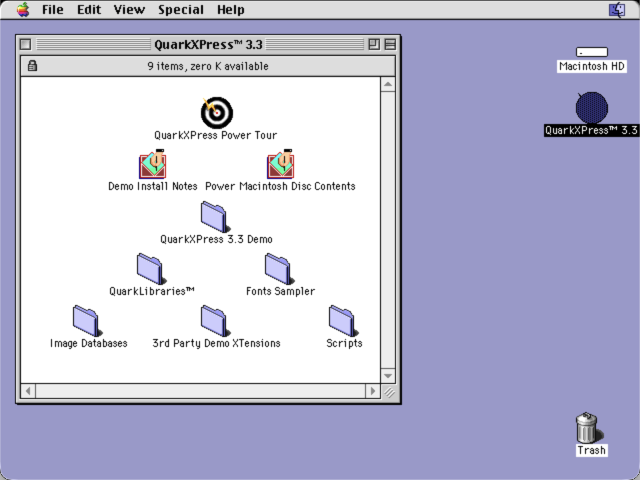
Task: Click the close box of QuarkXPress 3.3 window
Action: coord(25,44)
